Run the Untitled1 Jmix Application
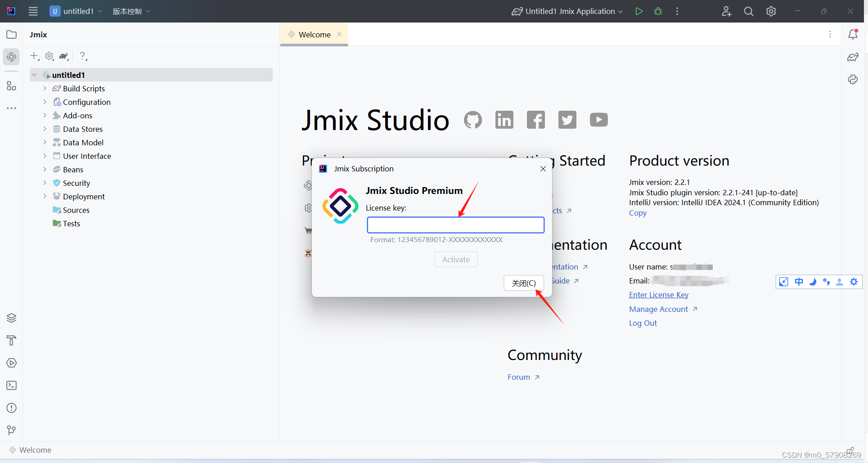 coord(639,11)
